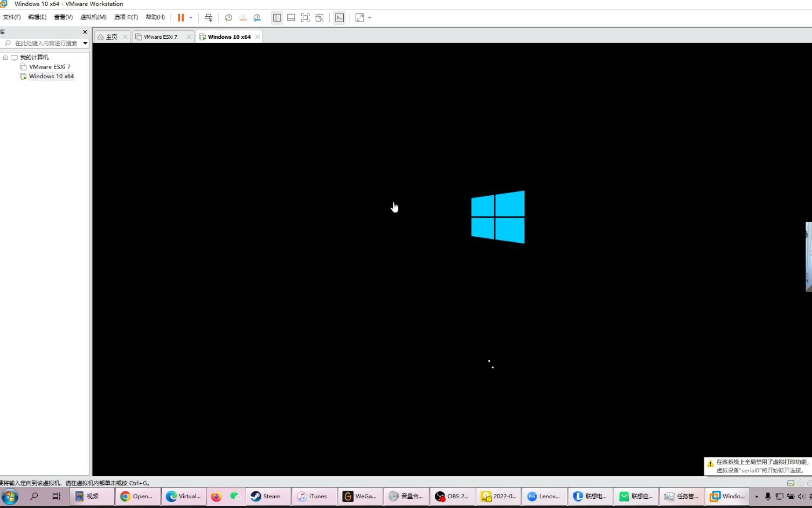The height and width of the screenshot is (508, 812).
Task: Select Windows 10 x64 in the library tree
Action: click(52, 76)
